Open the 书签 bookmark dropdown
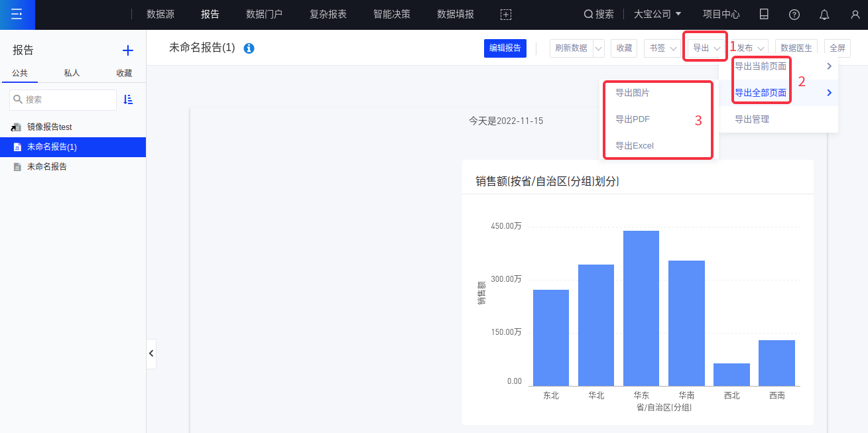The height and width of the screenshot is (433, 868). coord(662,48)
